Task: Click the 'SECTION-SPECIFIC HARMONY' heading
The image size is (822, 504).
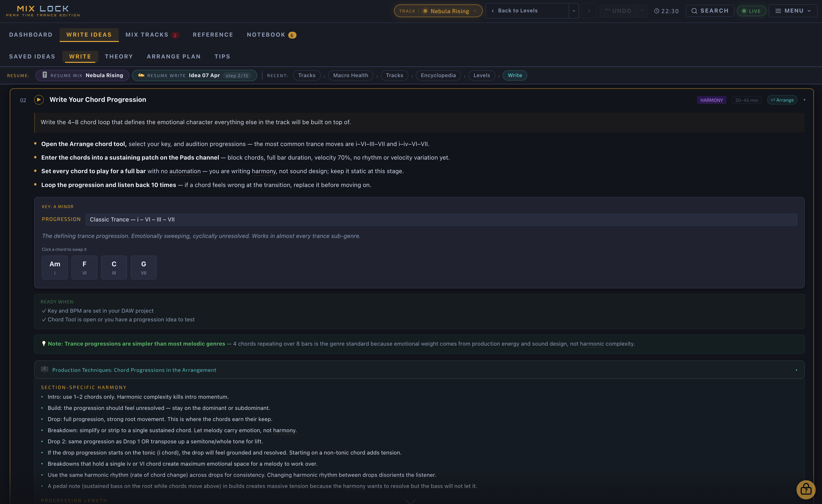Action: (84, 387)
